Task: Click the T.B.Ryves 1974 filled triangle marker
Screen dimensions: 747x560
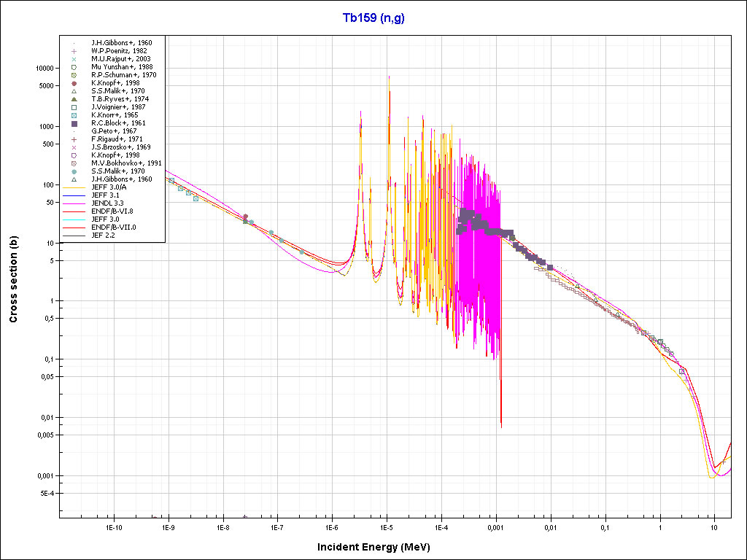Action: (74, 99)
